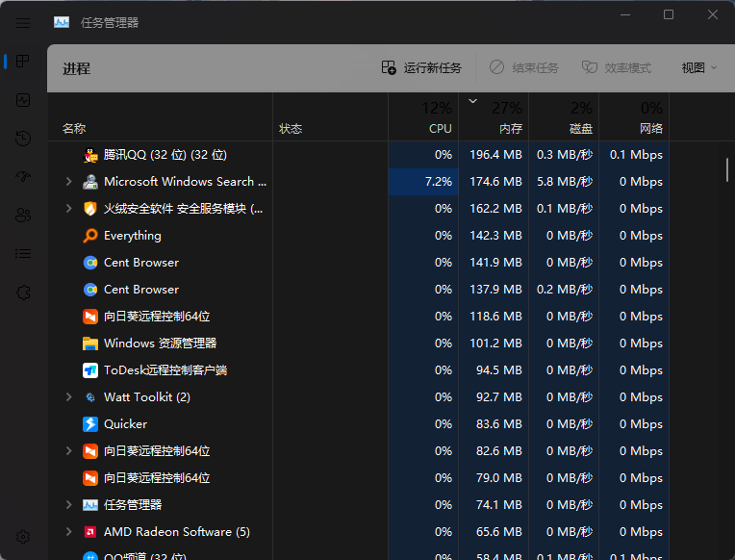Image resolution: width=735 pixels, height=560 pixels.
Task: Click 运行新任务 button
Action: pos(421,68)
